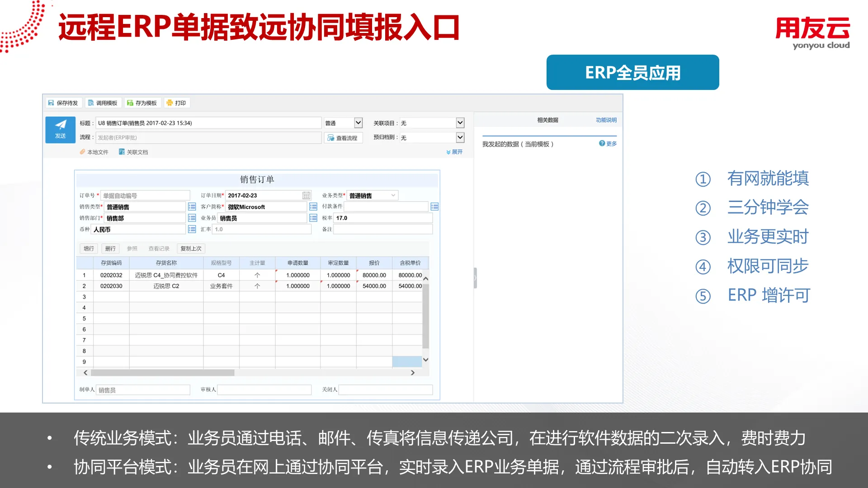Click the 删行 delete row button
The image size is (868, 488).
click(110, 249)
